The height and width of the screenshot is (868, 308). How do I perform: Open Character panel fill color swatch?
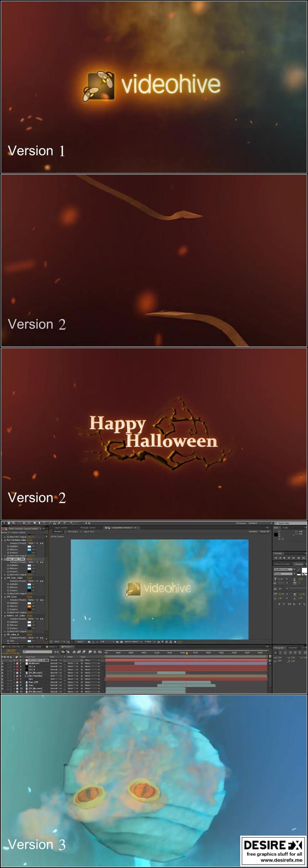click(x=304, y=570)
